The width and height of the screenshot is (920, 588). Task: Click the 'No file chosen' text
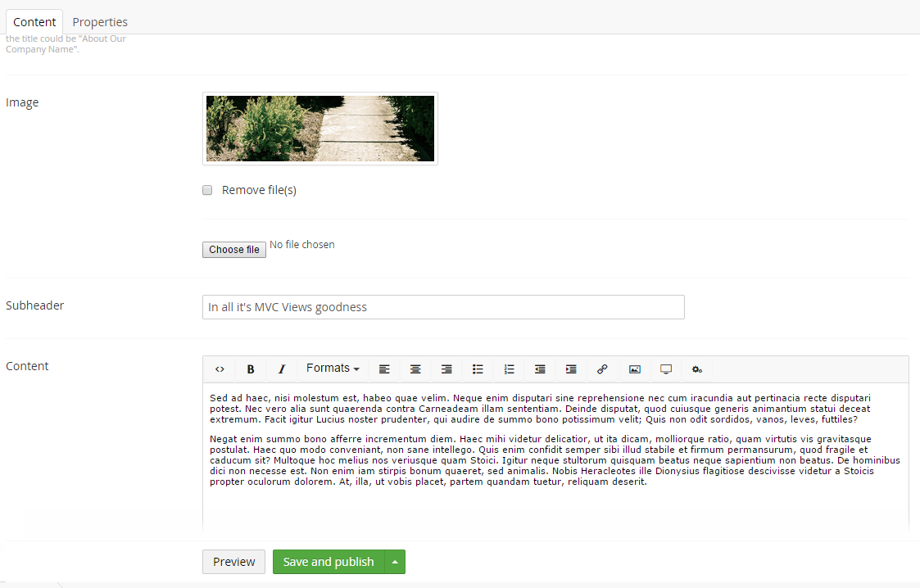pos(302,245)
